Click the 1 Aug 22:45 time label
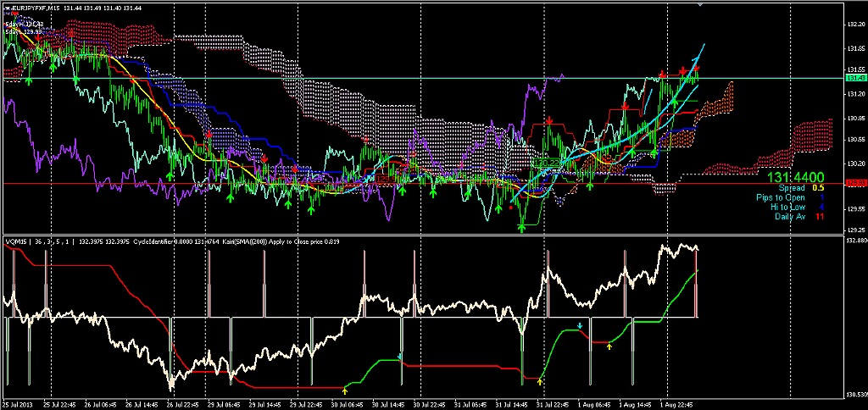This screenshot has height=410, width=868. 676,404
